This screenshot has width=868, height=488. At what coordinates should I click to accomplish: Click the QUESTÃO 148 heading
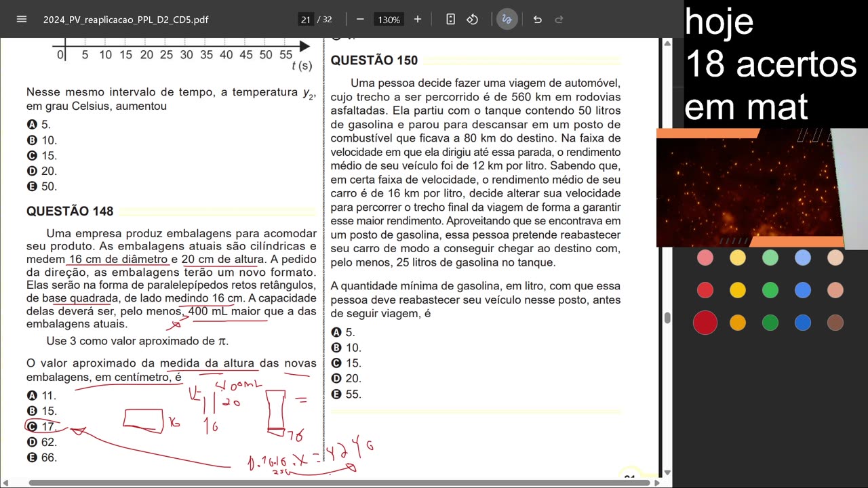click(x=70, y=211)
